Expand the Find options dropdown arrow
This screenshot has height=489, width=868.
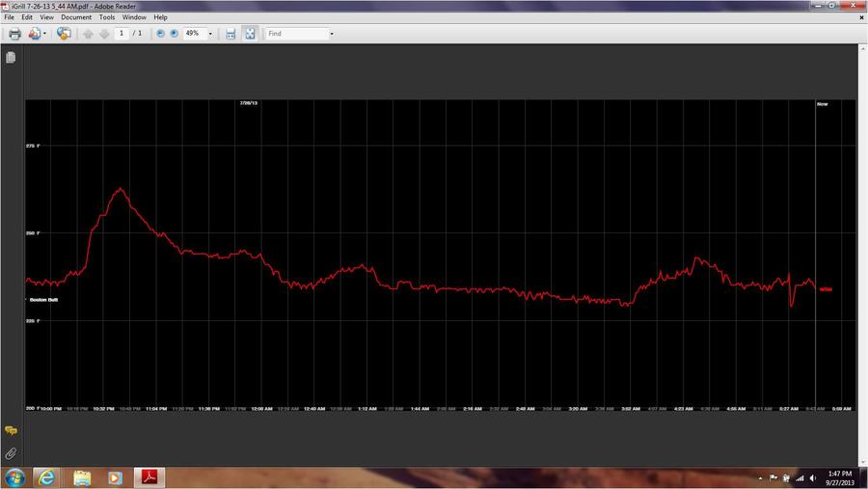click(332, 34)
